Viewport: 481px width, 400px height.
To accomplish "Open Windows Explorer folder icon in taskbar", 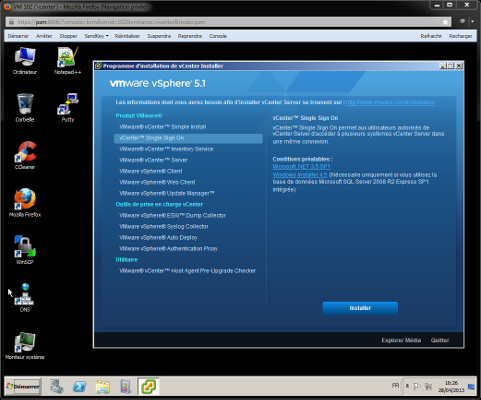I will pos(102,387).
